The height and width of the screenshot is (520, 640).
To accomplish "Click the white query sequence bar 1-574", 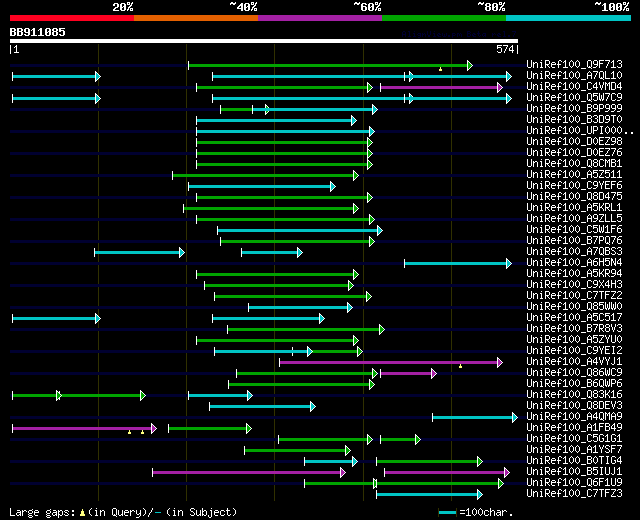I will 264,41.
